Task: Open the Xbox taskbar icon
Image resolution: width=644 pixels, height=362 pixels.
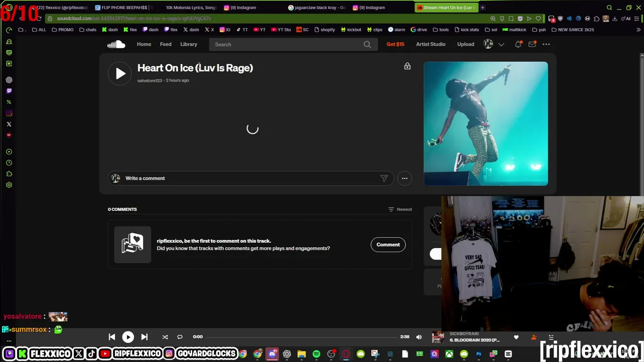Action: (449, 354)
